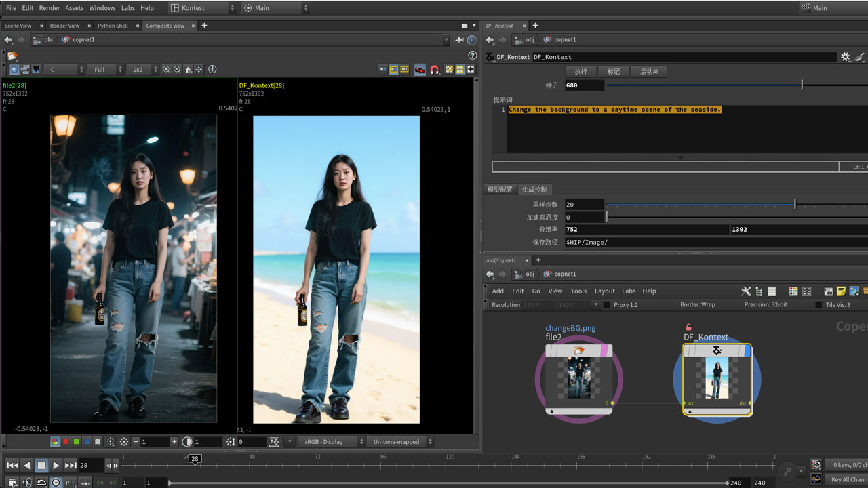Click the red magnet icon
The width and height of the screenshot is (868, 488).
coord(435,69)
